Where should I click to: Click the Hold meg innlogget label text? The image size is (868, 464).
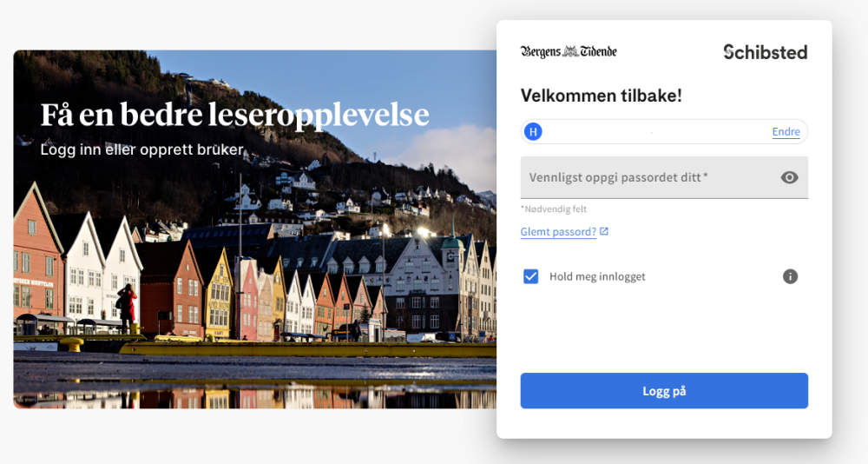tap(597, 276)
